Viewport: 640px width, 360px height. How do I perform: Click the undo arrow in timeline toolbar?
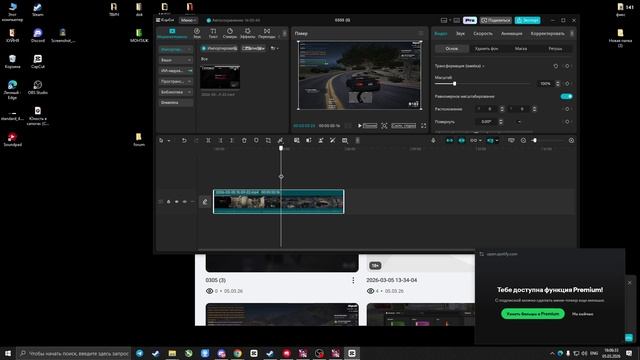click(184, 140)
